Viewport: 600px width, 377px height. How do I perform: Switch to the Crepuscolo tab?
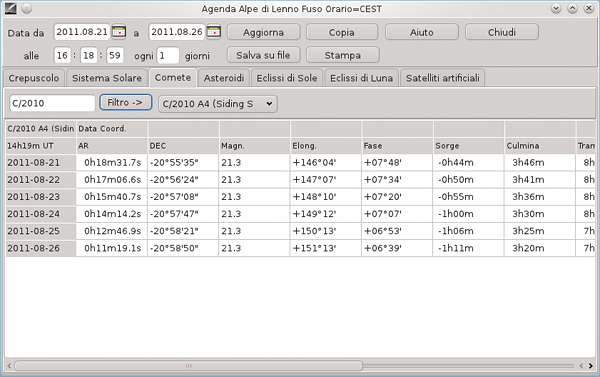tap(34, 78)
